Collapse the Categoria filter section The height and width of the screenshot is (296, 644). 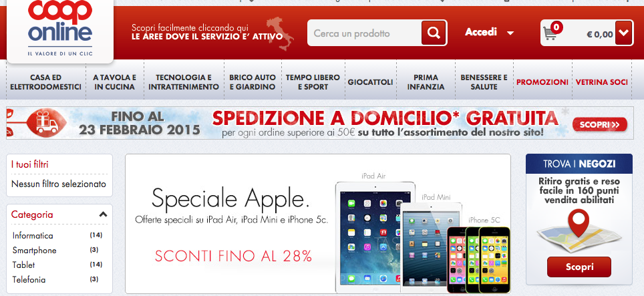pyautogui.click(x=103, y=214)
